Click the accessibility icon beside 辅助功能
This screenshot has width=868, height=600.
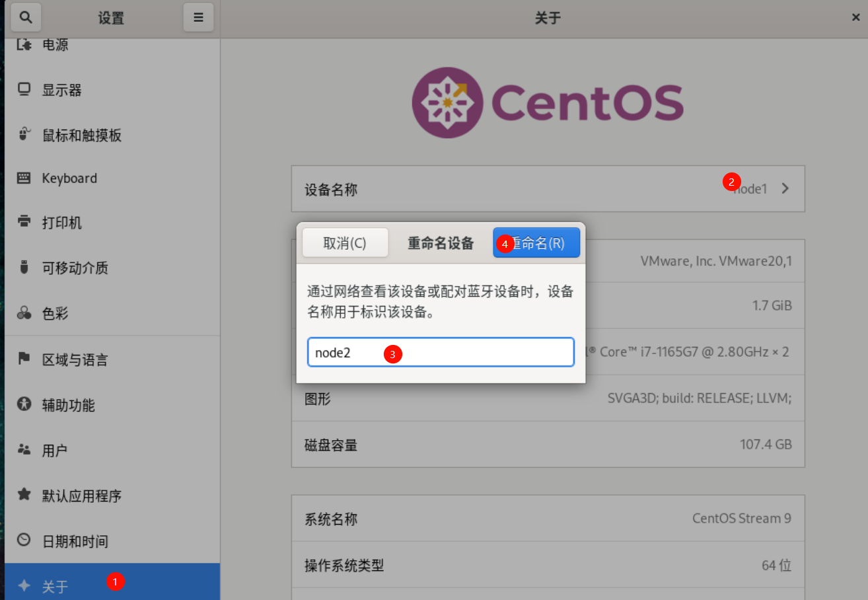tap(24, 404)
